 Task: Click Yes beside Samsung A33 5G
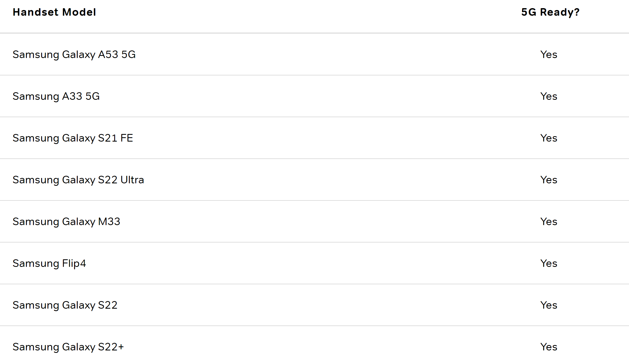pos(549,96)
